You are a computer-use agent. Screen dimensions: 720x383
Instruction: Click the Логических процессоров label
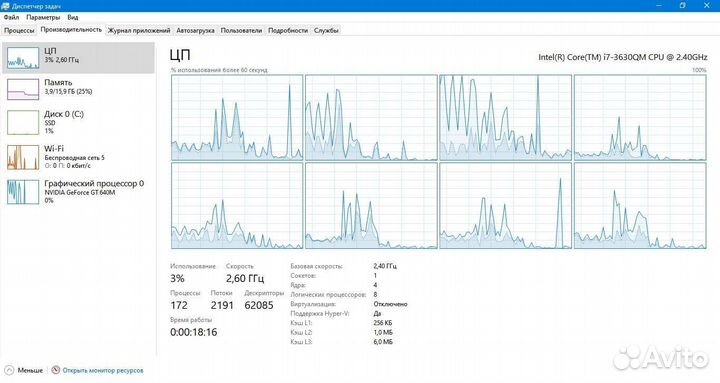coord(328,294)
